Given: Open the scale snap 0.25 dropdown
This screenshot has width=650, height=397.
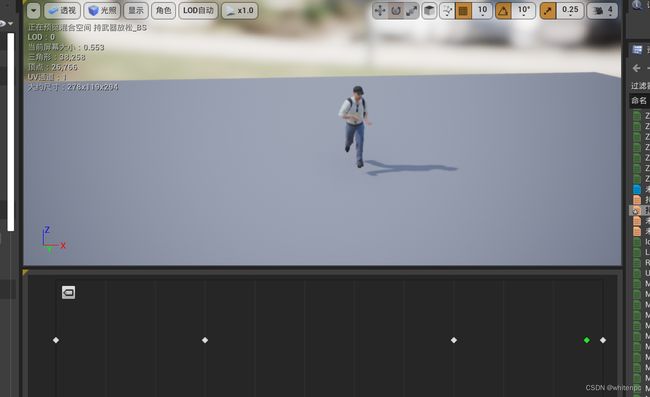Looking at the screenshot, I should [x=570, y=11].
